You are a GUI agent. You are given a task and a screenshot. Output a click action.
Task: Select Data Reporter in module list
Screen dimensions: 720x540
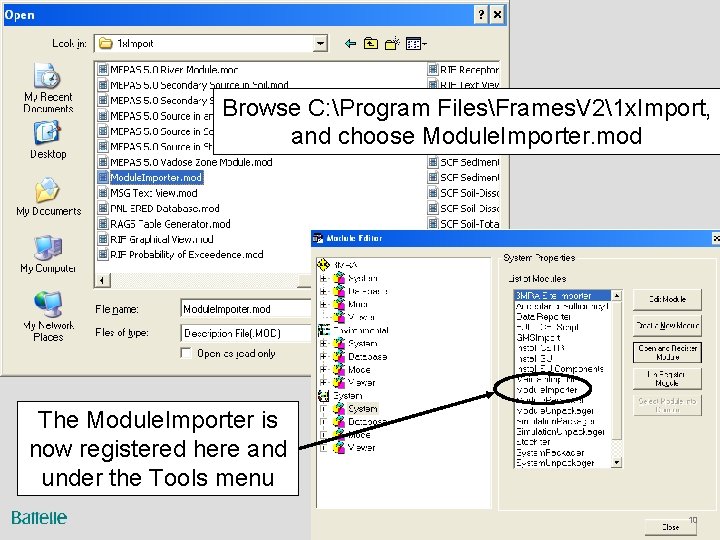(543, 317)
